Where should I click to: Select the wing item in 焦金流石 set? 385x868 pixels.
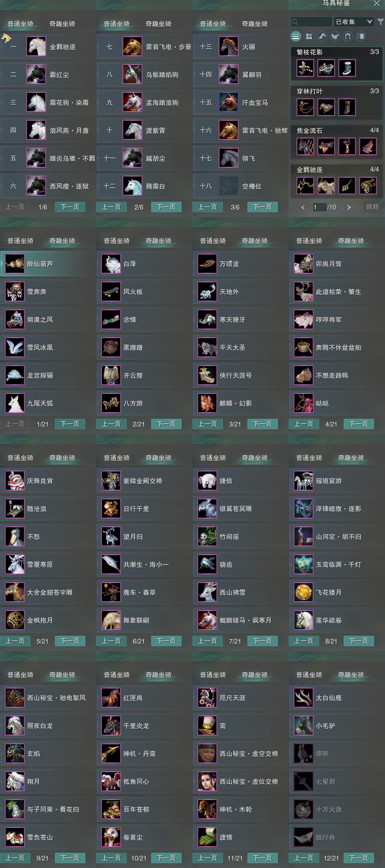pyautogui.click(x=368, y=146)
